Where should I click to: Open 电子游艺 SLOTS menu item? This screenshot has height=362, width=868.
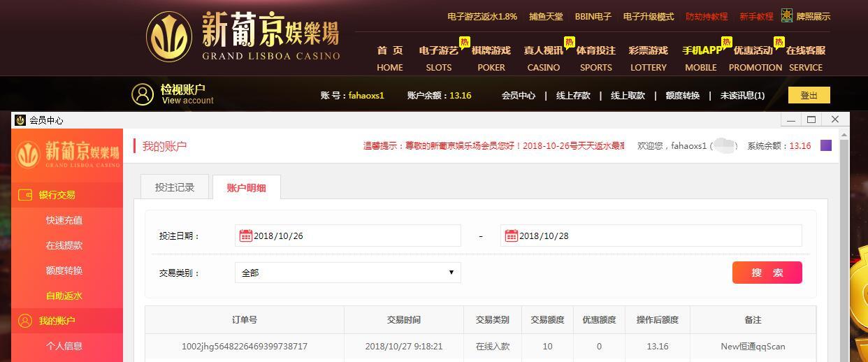[x=439, y=59]
